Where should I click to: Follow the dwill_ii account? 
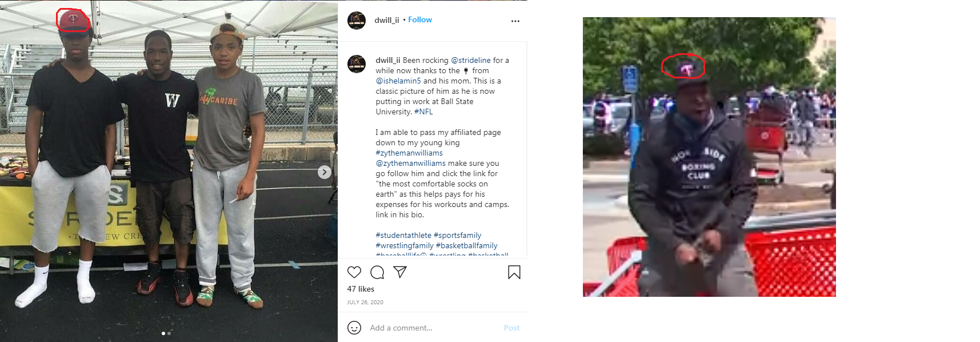click(x=420, y=19)
